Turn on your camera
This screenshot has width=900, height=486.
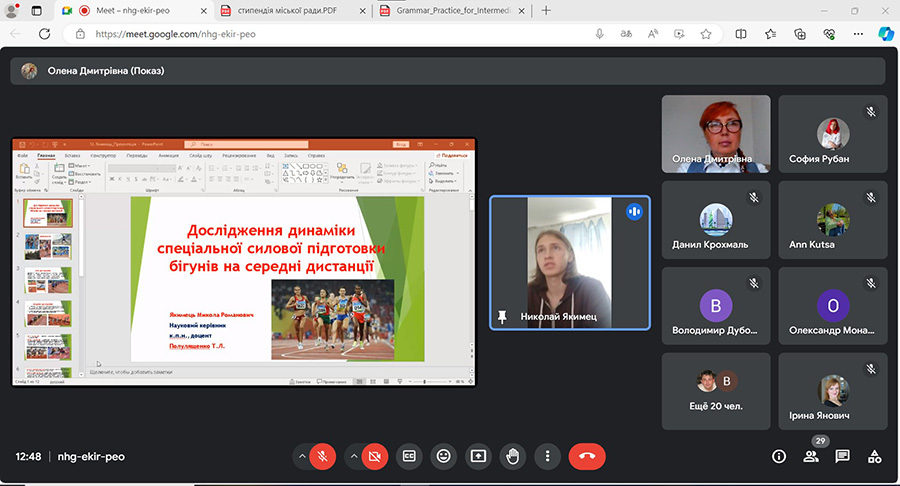click(x=375, y=456)
